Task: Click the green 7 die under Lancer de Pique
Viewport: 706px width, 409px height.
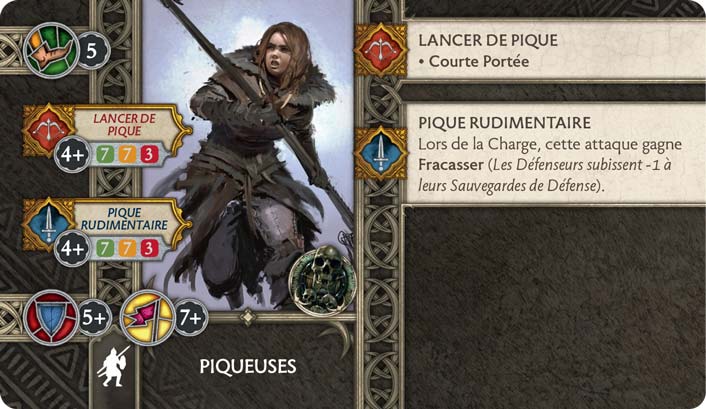Action: click(105, 155)
